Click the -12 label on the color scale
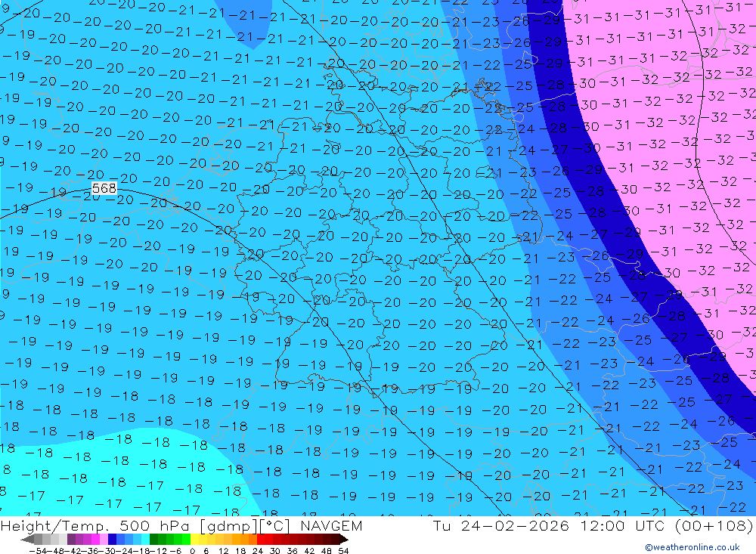Image resolution: width=756 pixels, height=554 pixels. tap(158, 551)
